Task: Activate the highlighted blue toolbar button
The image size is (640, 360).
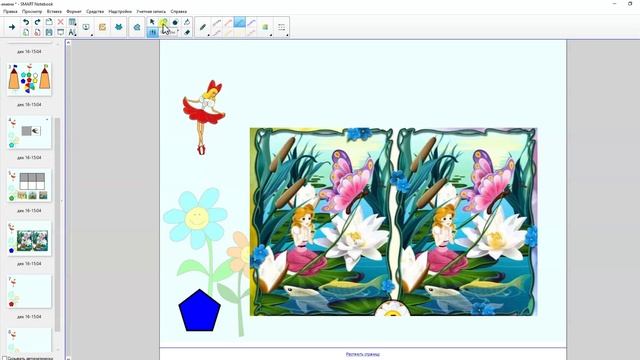Action: pos(152,32)
